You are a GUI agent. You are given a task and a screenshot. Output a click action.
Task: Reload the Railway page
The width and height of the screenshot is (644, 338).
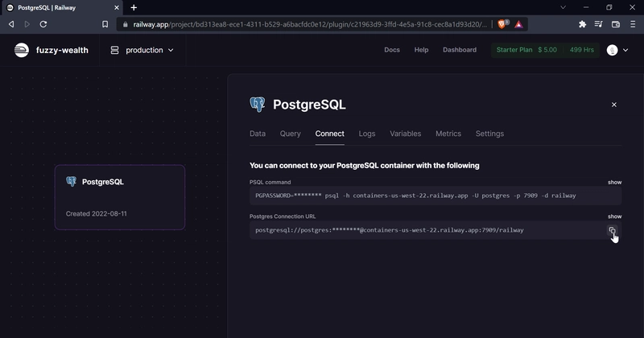(x=43, y=24)
